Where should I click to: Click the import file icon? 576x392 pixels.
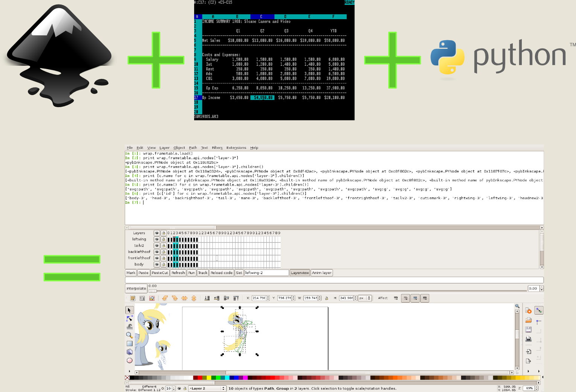point(529,351)
